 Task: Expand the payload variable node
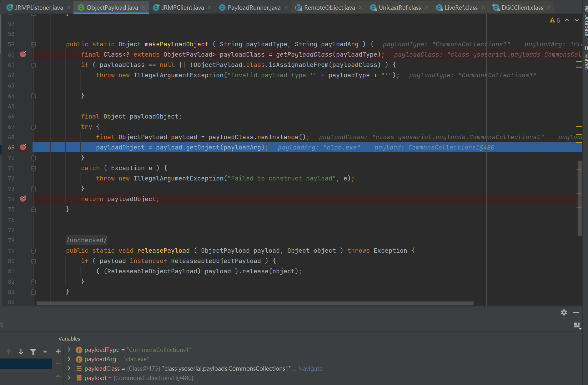point(69,378)
